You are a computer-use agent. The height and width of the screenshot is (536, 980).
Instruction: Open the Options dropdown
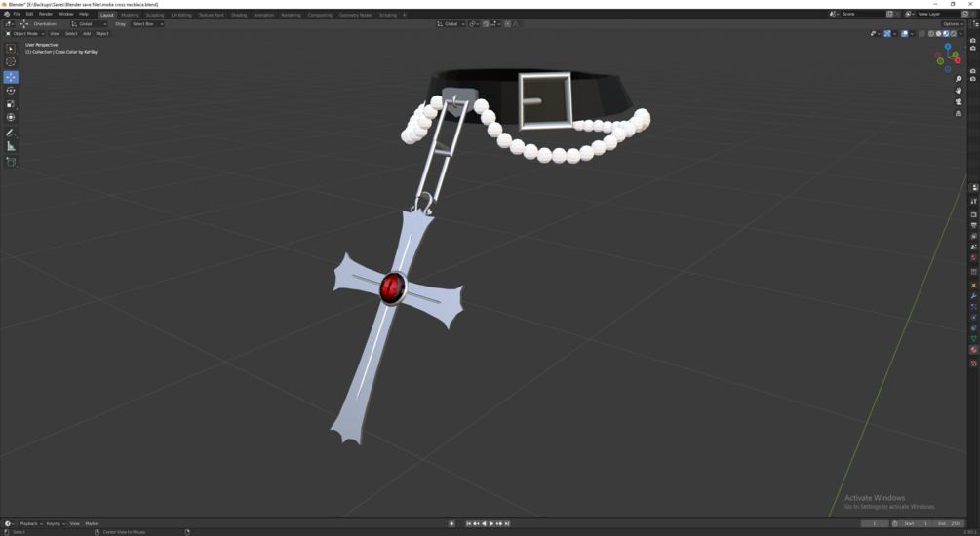coord(953,23)
